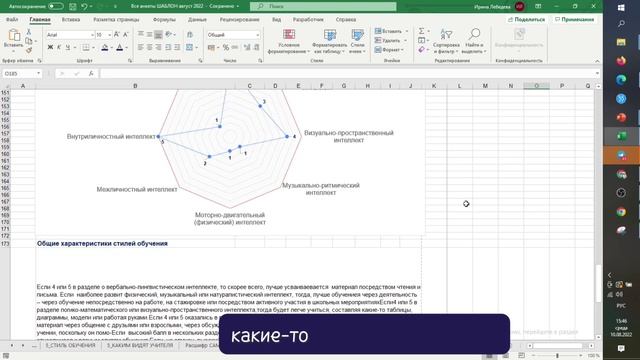
Task: Click the Center text horizontally icon
Action: pyautogui.click(x=149, y=48)
